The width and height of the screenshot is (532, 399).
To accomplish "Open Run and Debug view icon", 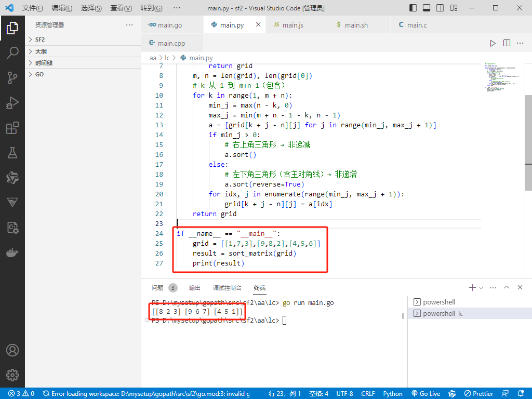I will [x=12, y=103].
